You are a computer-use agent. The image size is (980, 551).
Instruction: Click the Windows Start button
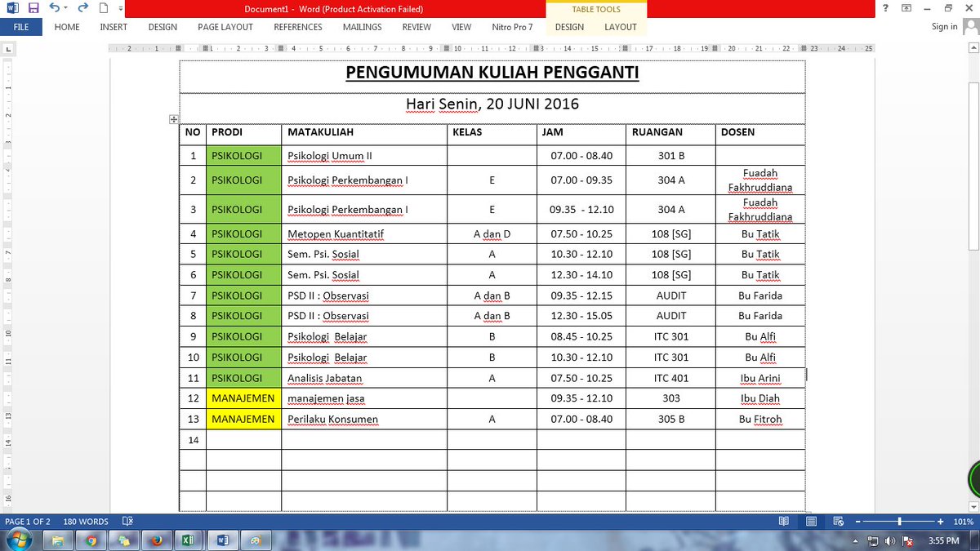19,540
